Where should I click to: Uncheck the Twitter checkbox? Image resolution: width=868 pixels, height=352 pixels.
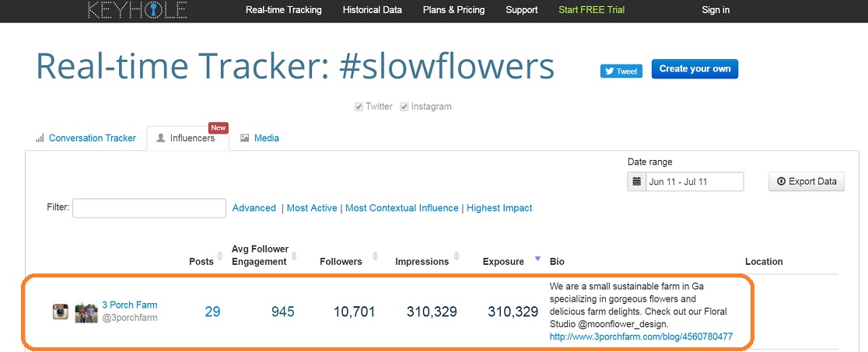click(x=359, y=106)
